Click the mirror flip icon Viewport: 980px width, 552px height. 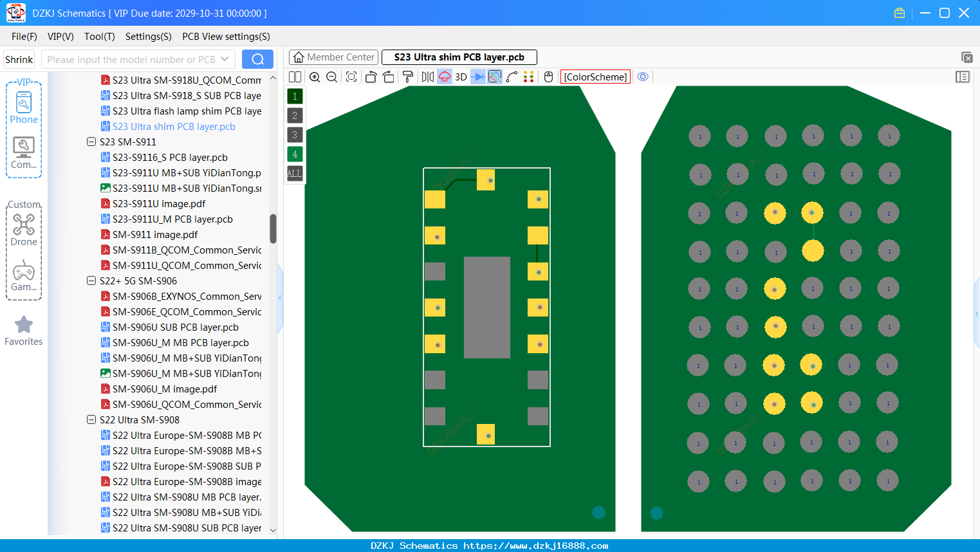[x=427, y=77]
